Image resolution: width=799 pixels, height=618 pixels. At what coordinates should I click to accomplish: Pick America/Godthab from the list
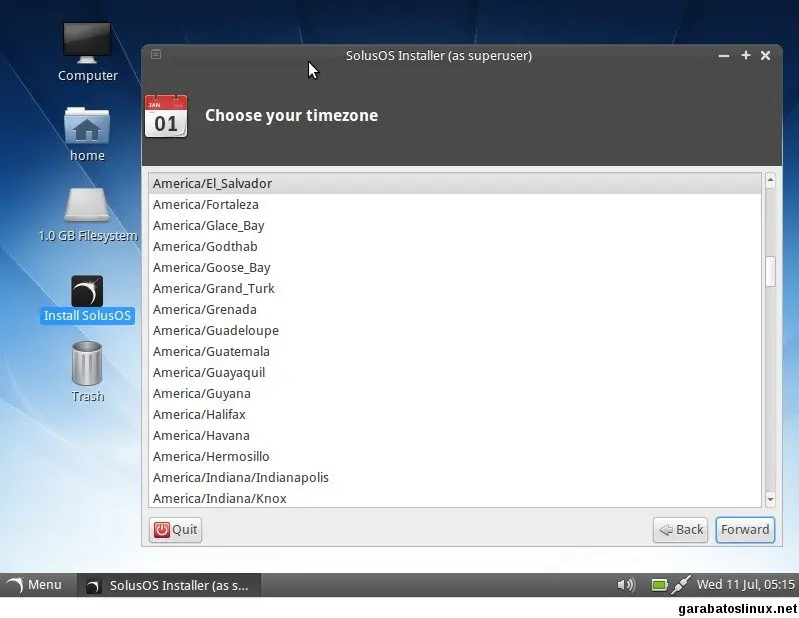pos(455,247)
